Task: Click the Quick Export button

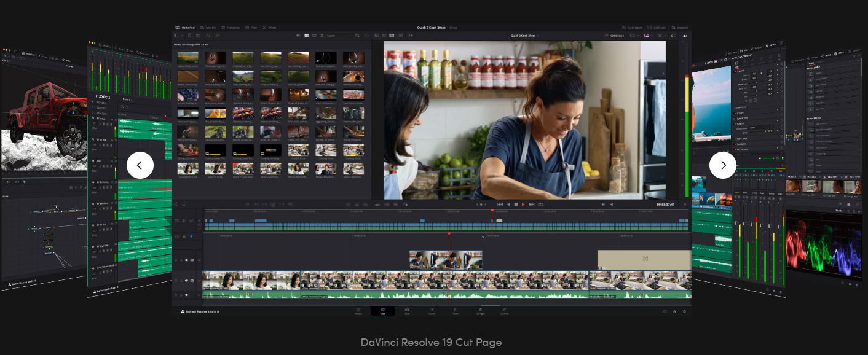Action: (x=632, y=28)
